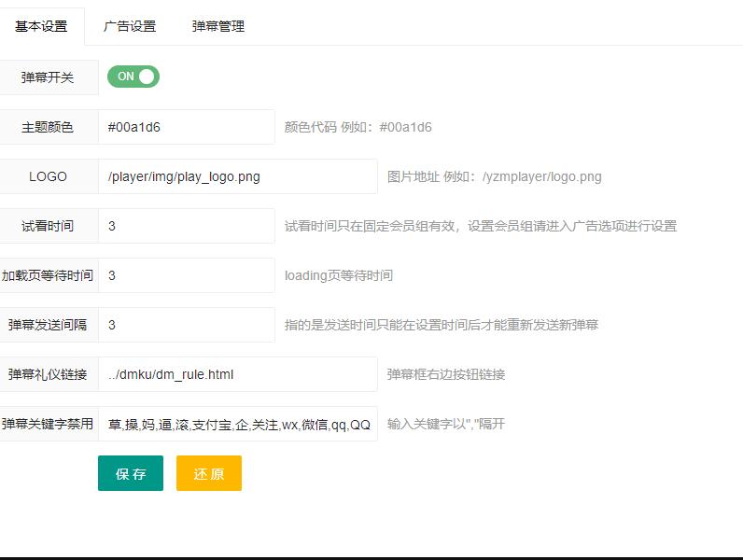Click the hint text 颜色代码 例如：#00a1d6
Image resolution: width=743 pixels, height=560 pixels.
(357, 127)
